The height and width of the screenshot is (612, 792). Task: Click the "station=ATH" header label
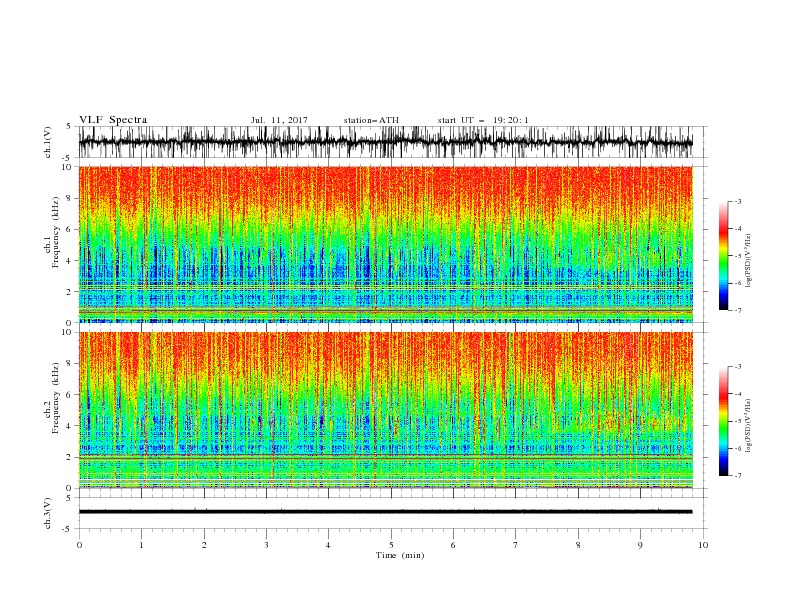click(371, 120)
